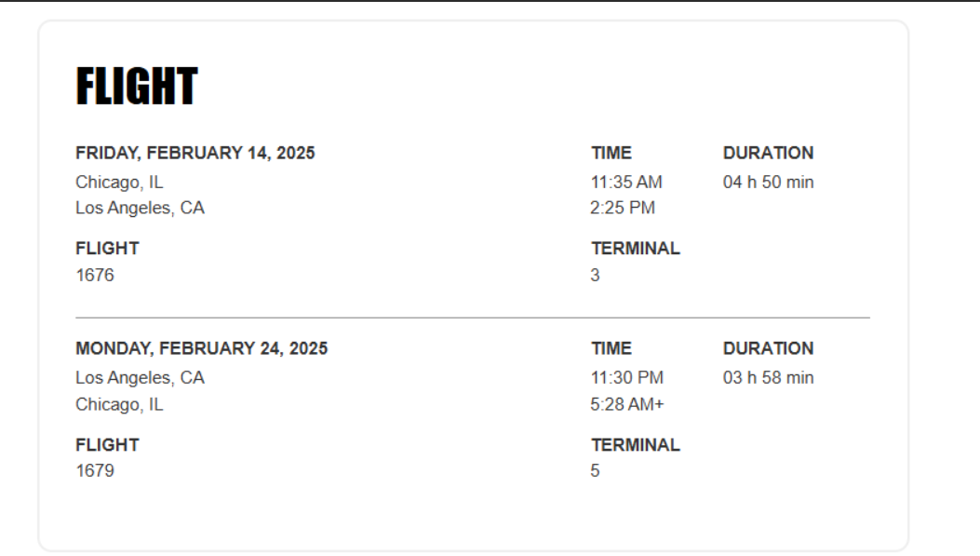Select return arrival time 5:28 AM+
The height and width of the screenshot is (556, 980).
627,404
